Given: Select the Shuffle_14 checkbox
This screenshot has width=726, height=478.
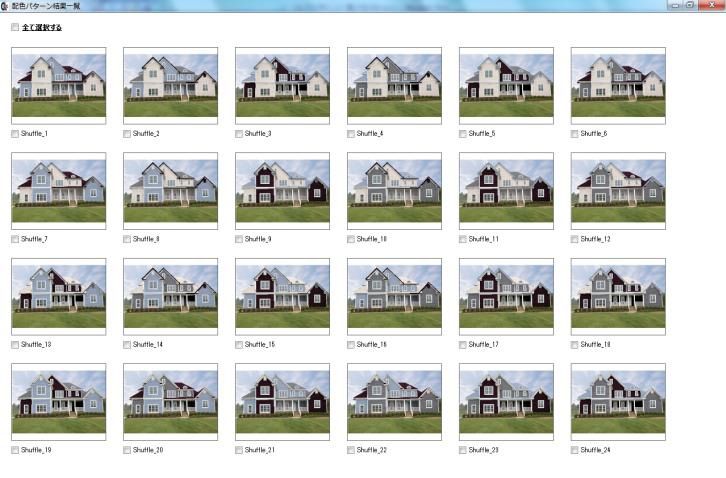Looking at the screenshot, I should pyautogui.click(x=127, y=345).
